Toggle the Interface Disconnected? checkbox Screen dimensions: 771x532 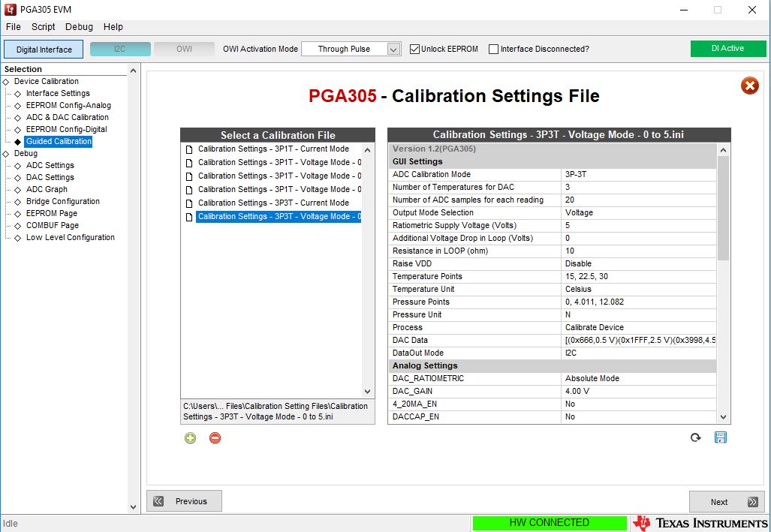click(493, 50)
